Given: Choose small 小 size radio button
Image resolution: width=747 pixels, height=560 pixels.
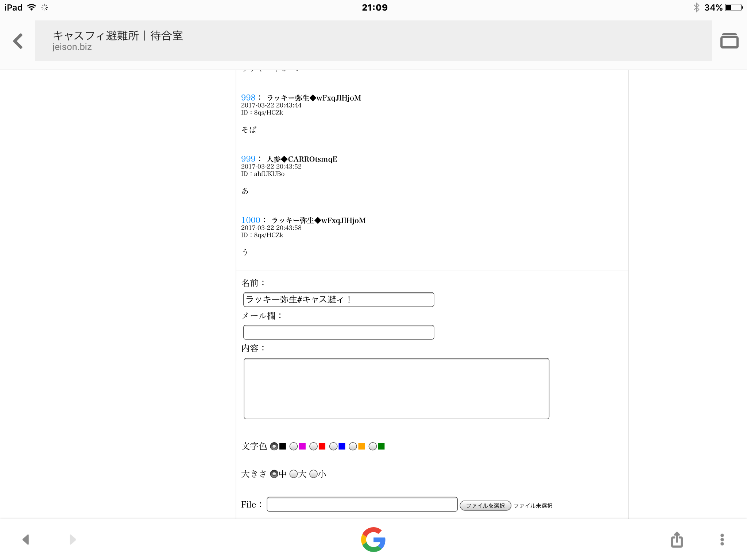Looking at the screenshot, I should pos(313,474).
